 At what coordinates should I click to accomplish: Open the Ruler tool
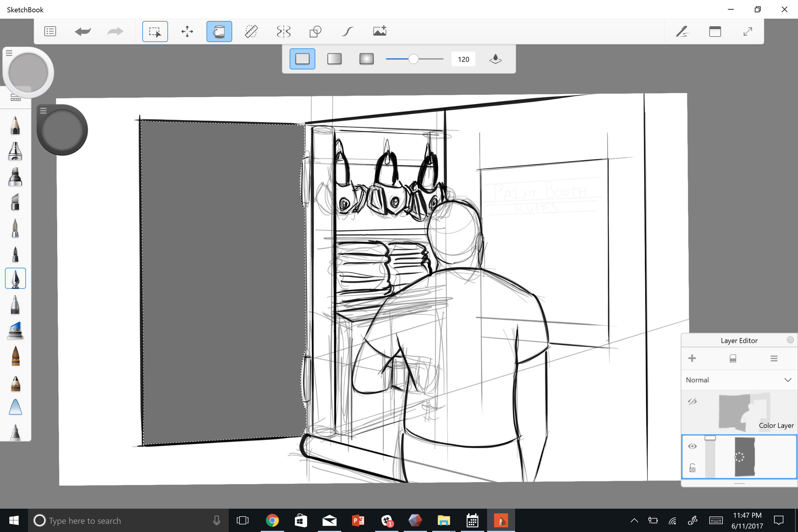point(251,31)
